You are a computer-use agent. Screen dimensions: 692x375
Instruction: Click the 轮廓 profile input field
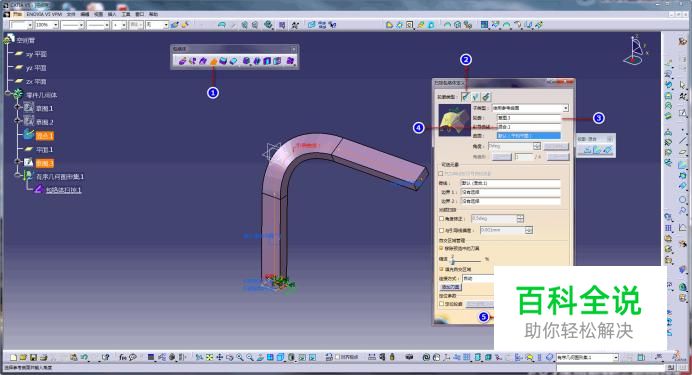pos(529,118)
